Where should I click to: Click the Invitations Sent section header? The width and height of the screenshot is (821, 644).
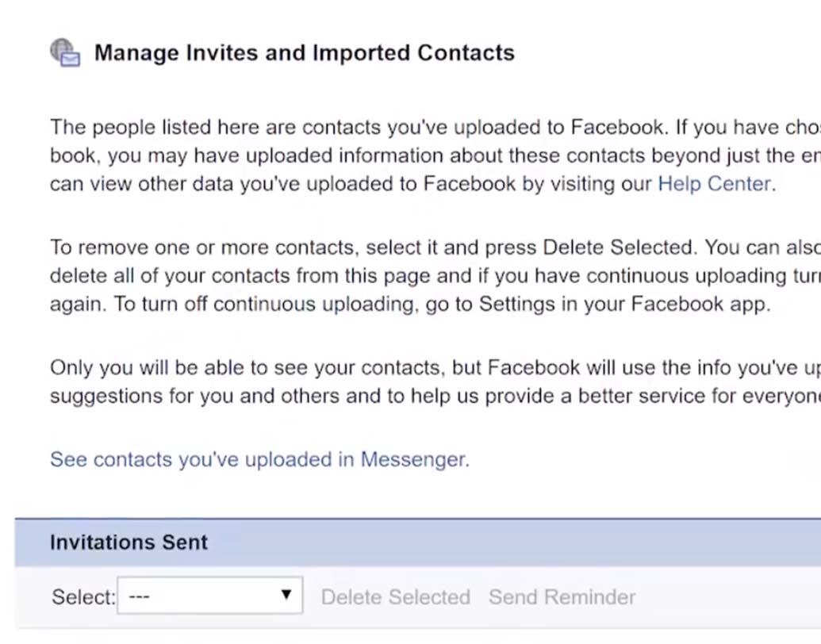click(129, 542)
